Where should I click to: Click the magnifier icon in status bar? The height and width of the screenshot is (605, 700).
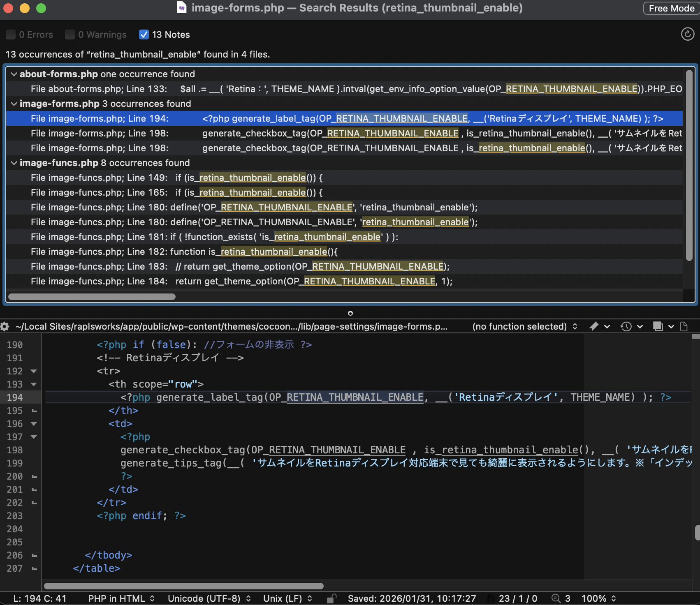(x=556, y=598)
